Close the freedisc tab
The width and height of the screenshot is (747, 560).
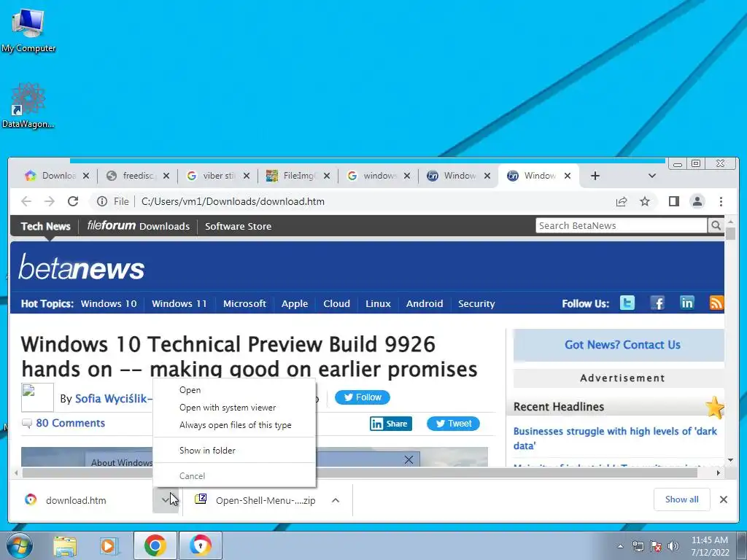(x=166, y=176)
